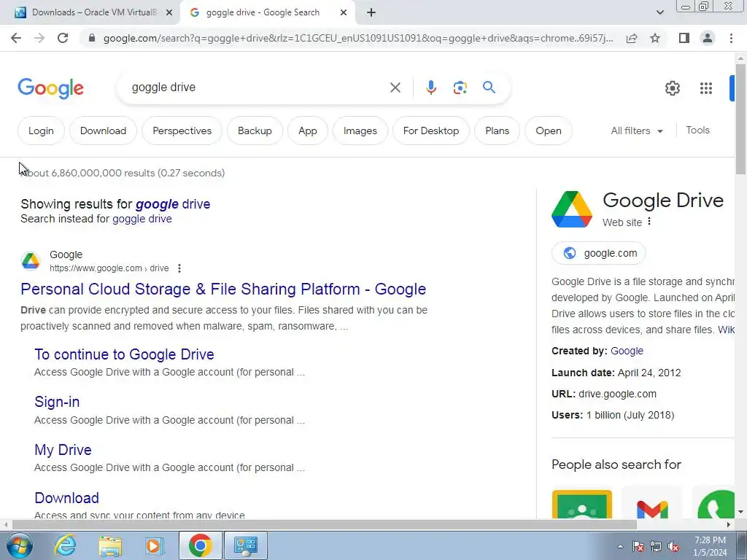This screenshot has height=560, width=747.
Task: Launch Internet Explorer from taskbar
Action: coord(65,545)
